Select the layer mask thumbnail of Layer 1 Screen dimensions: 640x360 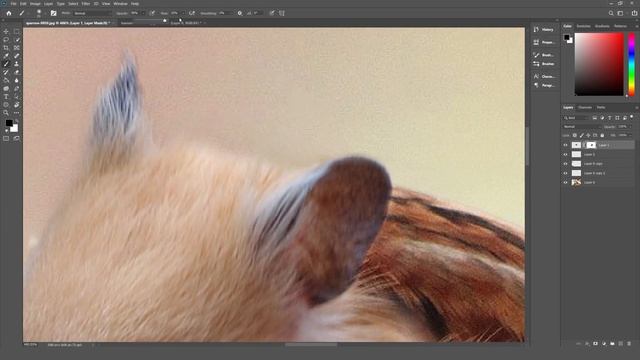pyautogui.click(x=591, y=145)
